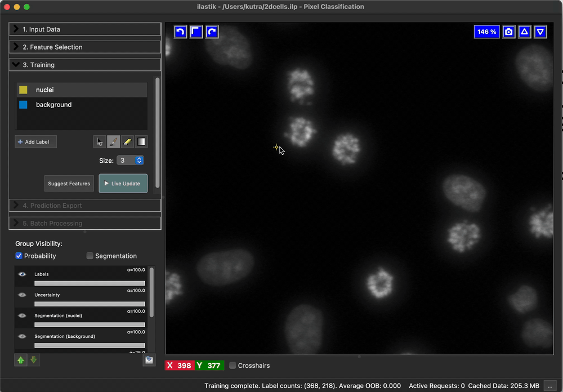This screenshot has height=392, width=563.
Task: Rotate the image view counterclockwise
Action: (180, 32)
